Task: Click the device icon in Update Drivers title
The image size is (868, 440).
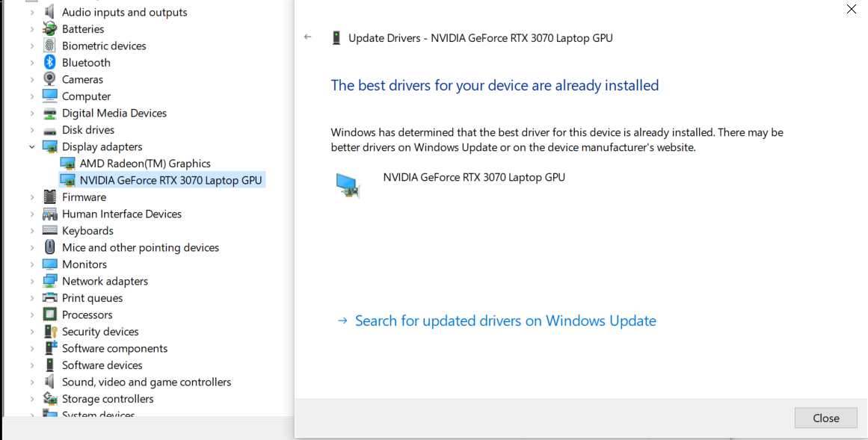Action: 336,37
